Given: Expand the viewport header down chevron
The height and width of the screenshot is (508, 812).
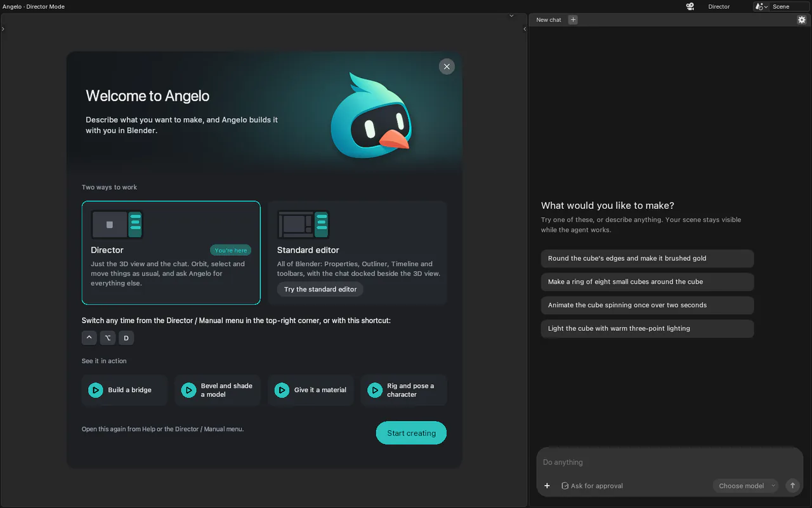Looking at the screenshot, I should pos(511,16).
